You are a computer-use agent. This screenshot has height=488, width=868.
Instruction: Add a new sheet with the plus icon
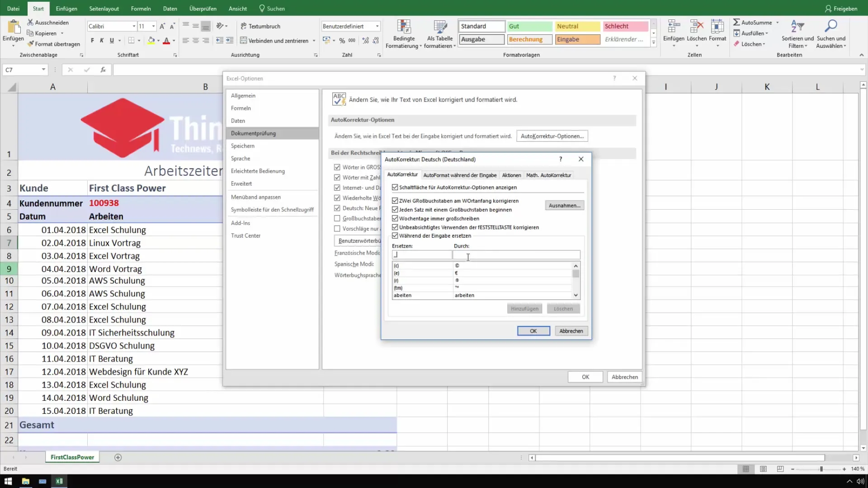[118, 457]
